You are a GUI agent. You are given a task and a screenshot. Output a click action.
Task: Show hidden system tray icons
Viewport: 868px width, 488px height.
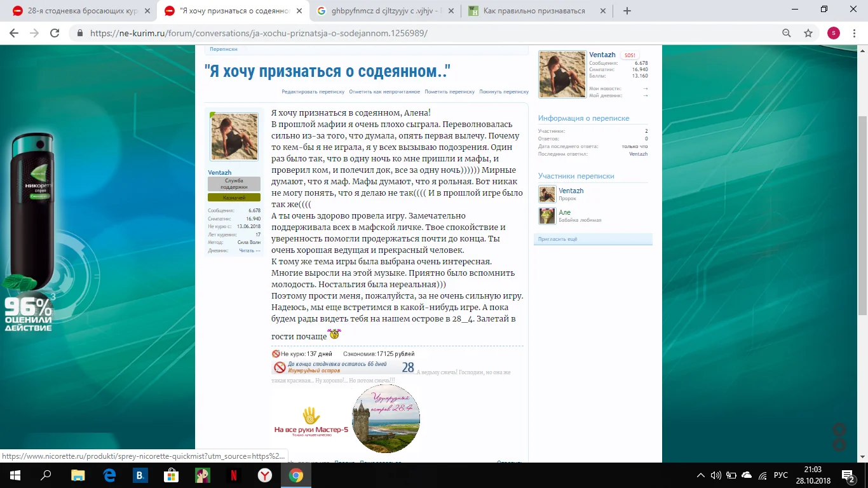pos(701,475)
